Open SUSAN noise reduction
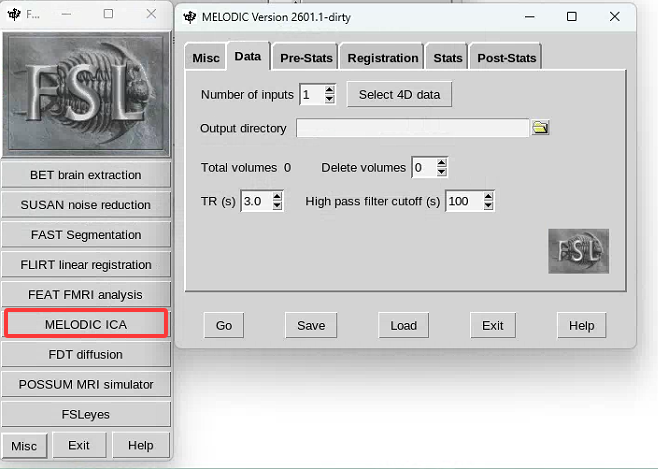 point(86,205)
